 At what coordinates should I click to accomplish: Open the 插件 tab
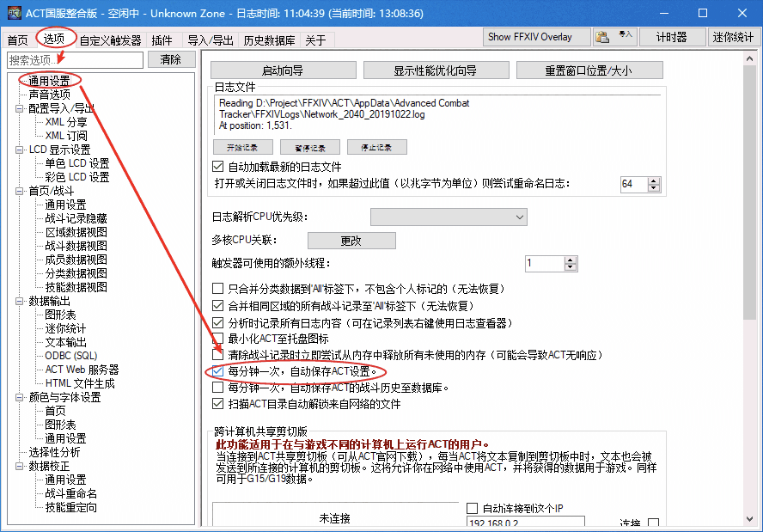point(162,40)
